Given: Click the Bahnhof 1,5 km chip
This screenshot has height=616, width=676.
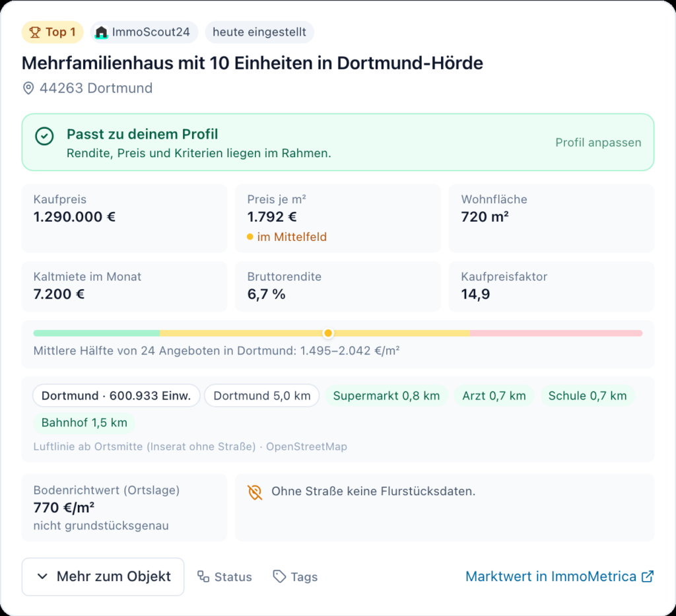Looking at the screenshot, I should click(x=84, y=423).
